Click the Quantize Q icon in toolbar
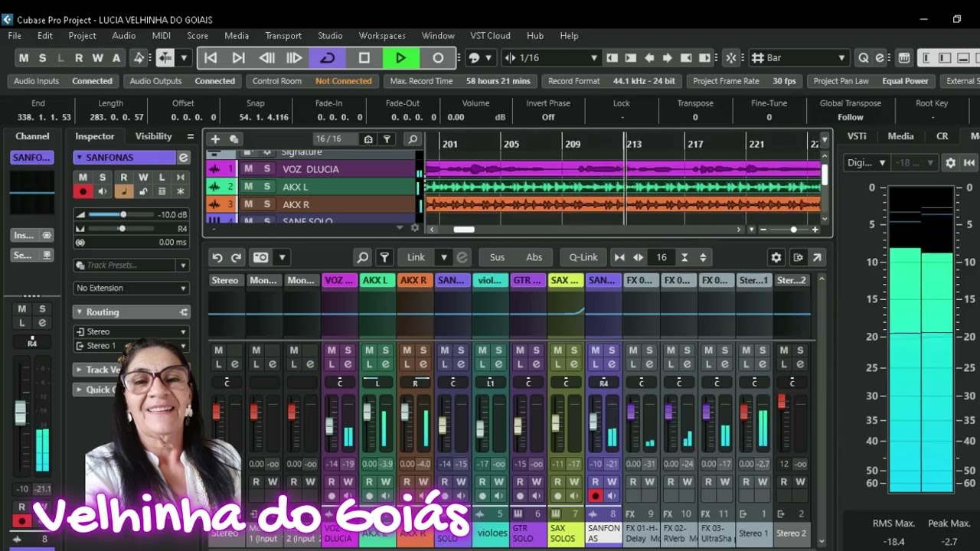980x551 pixels. [864, 58]
